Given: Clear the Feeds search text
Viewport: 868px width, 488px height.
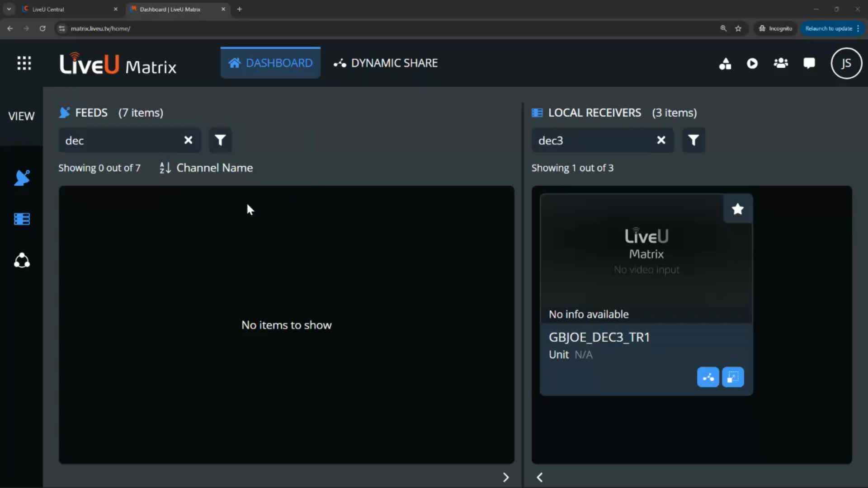Looking at the screenshot, I should pos(188,140).
